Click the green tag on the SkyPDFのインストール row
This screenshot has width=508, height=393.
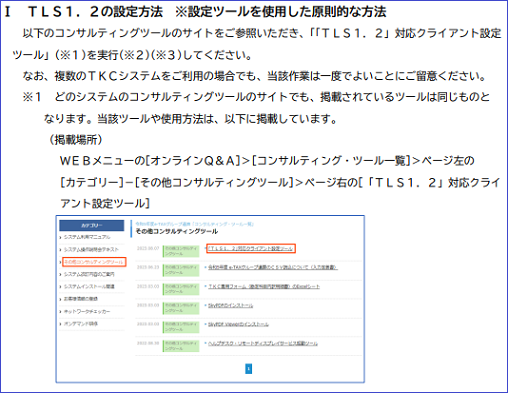coord(181,308)
